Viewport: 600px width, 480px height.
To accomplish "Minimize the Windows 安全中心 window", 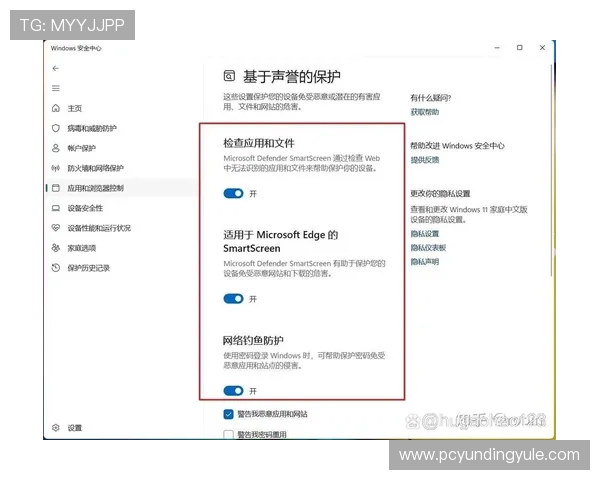I will (x=497, y=47).
